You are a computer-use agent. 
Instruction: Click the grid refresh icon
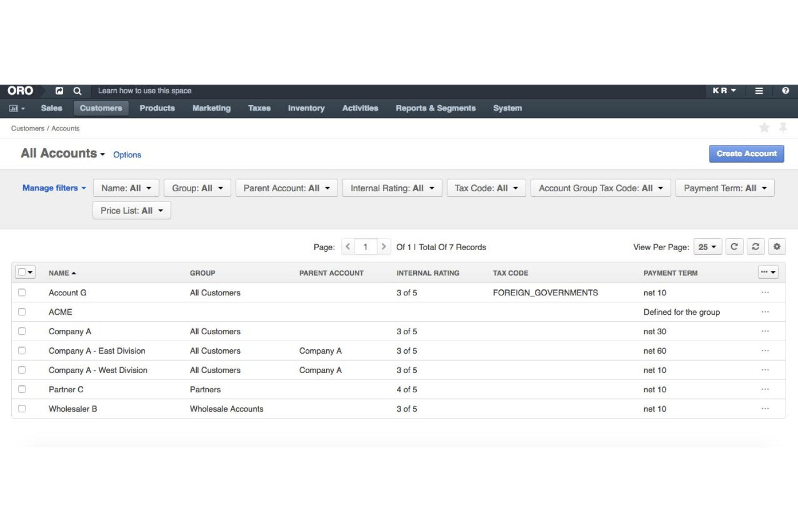[734, 247]
